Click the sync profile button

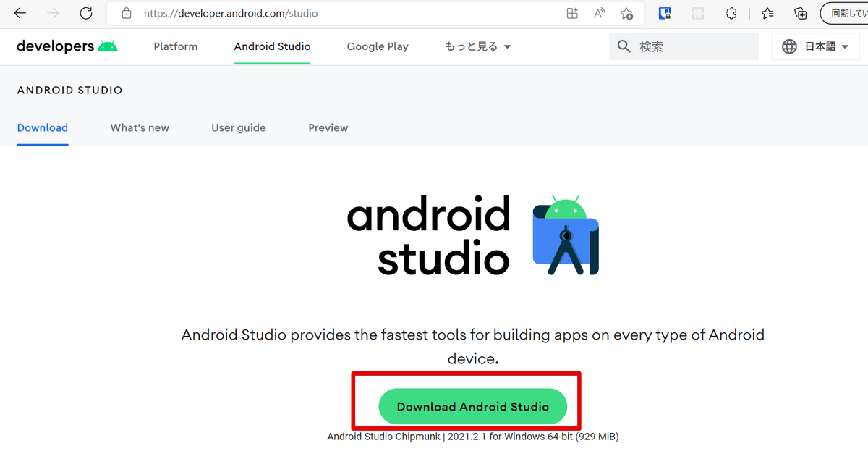(844, 13)
